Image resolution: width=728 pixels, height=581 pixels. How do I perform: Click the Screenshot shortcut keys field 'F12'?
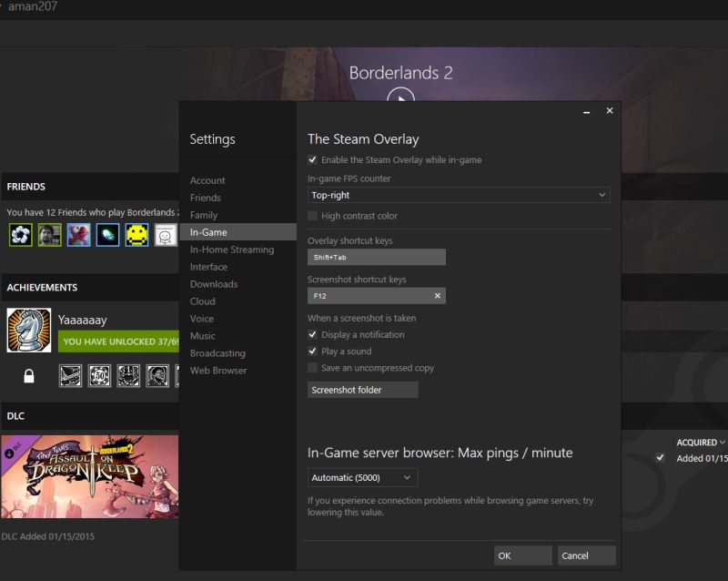(x=377, y=296)
